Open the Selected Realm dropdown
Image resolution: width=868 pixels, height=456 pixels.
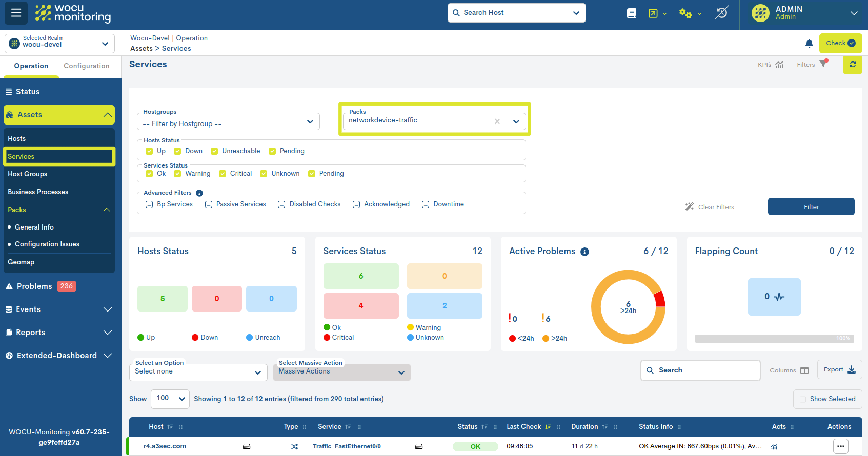click(59, 44)
